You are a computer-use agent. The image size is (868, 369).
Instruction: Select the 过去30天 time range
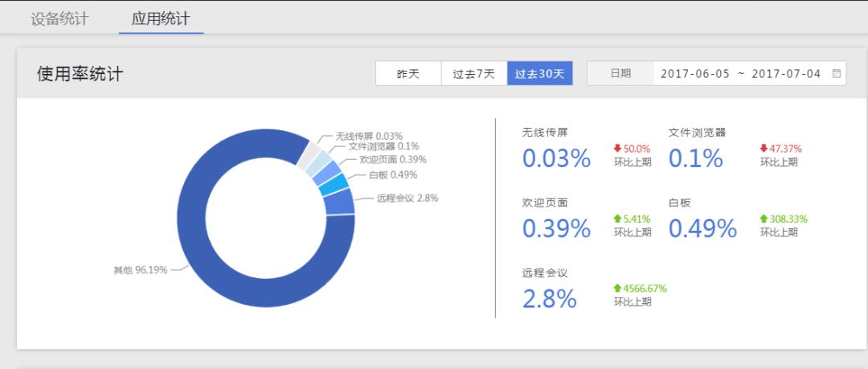pyautogui.click(x=539, y=73)
